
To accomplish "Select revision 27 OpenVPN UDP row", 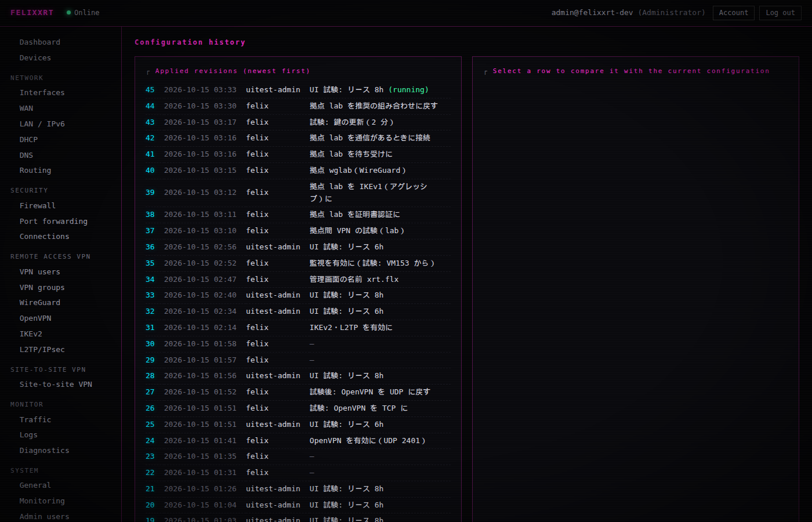I will tap(298, 392).
